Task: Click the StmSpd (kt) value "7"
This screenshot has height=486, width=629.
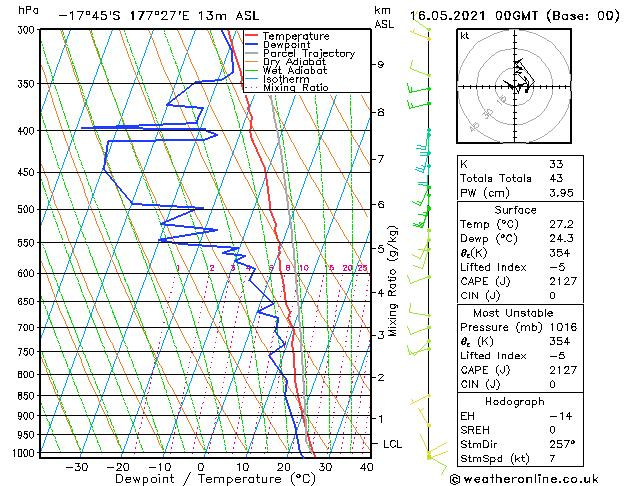Action: click(x=552, y=459)
